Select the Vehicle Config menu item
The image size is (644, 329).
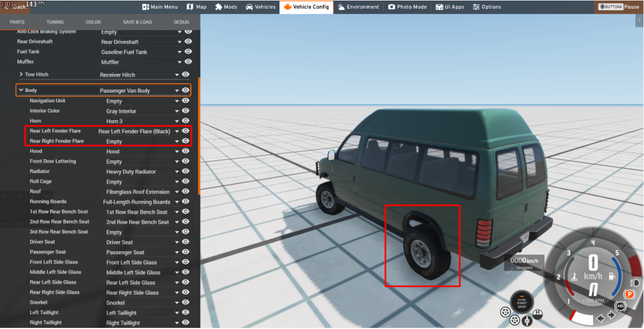(x=306, y=7)
